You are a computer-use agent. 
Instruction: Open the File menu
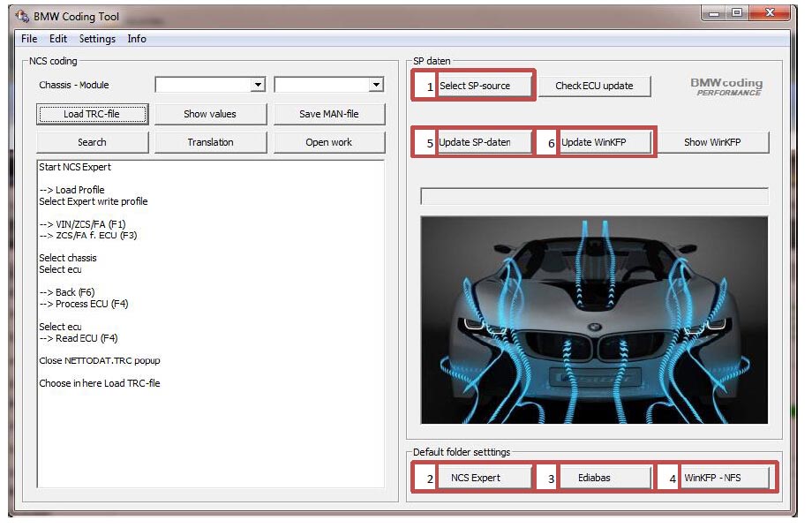click(x=29, y=39)
